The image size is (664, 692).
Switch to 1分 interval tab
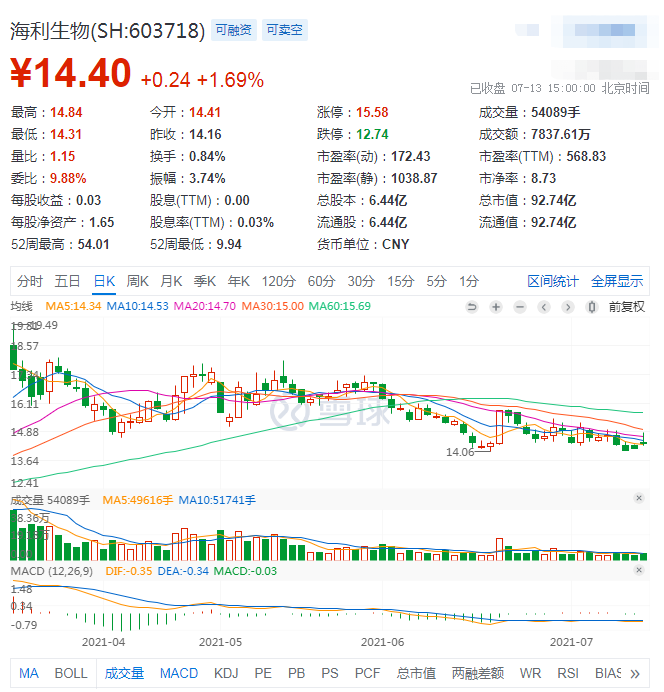pyautogui.click(x=469, y=282)
